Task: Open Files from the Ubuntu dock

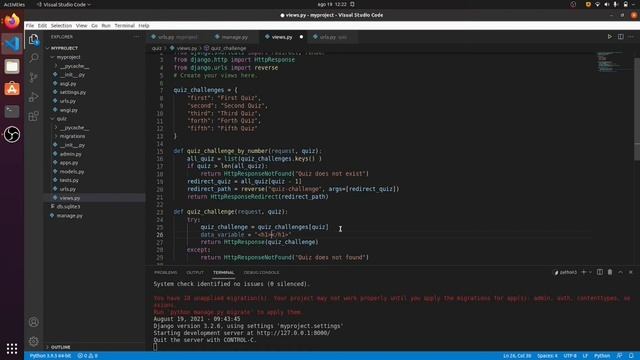Action: 12,66
